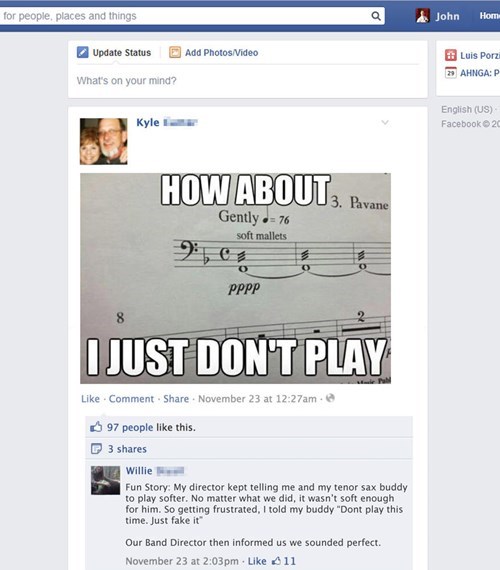Select the Add Photos/Video tab
Screen dimensions: 500x570
click(213, 53)
